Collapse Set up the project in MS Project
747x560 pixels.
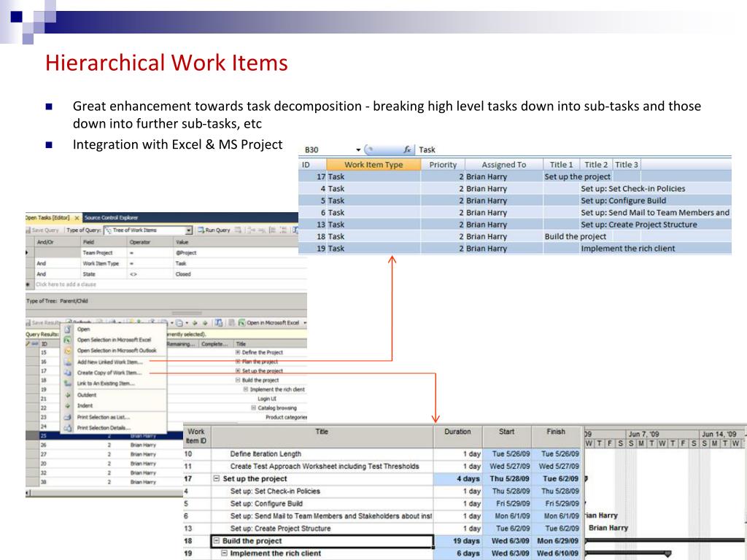point(216,478)
